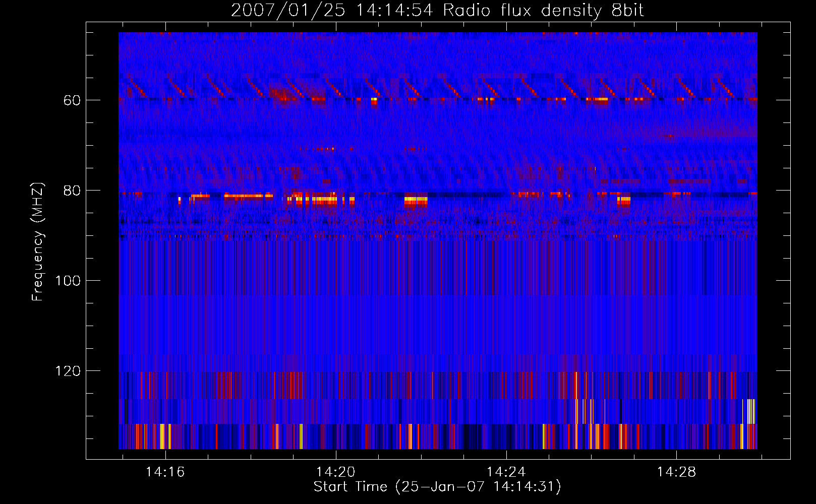Click the 14:20 time tick label
This screenshot has height=504, width=816.
point(336,472)
